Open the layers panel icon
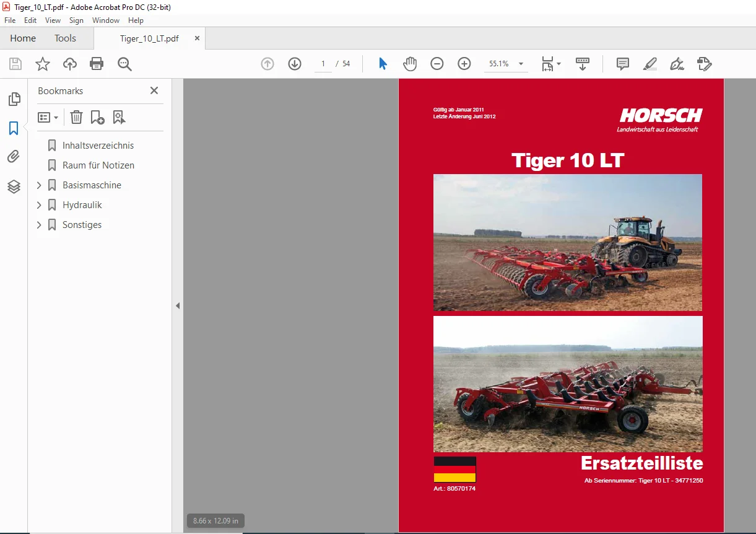Viewport: 756px width, 534px height. pyautogui.click(x=14, y=186)
